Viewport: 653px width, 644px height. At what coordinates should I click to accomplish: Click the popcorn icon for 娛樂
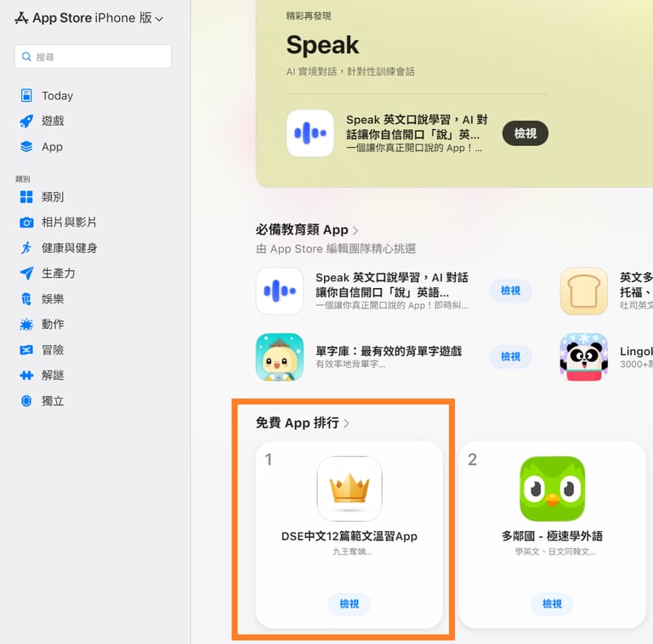click(x=26, y=299)
